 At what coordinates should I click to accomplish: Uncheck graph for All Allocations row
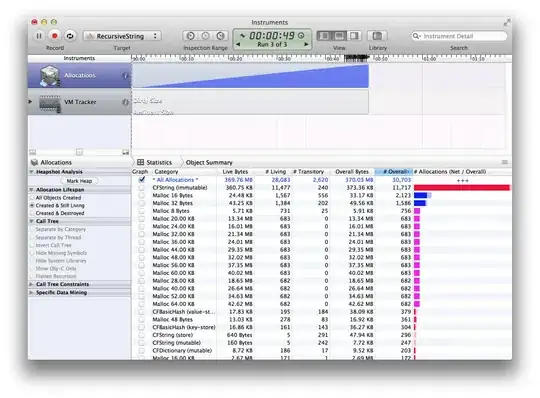click(x=142, y=180)
